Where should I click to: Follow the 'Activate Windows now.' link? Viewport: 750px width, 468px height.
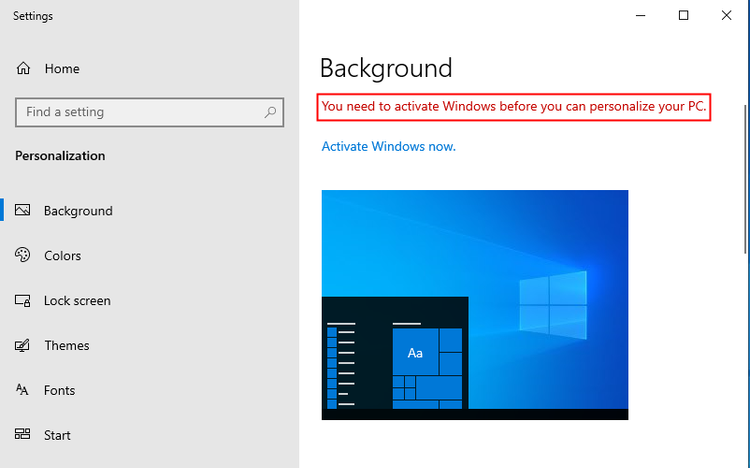[388, 146]
